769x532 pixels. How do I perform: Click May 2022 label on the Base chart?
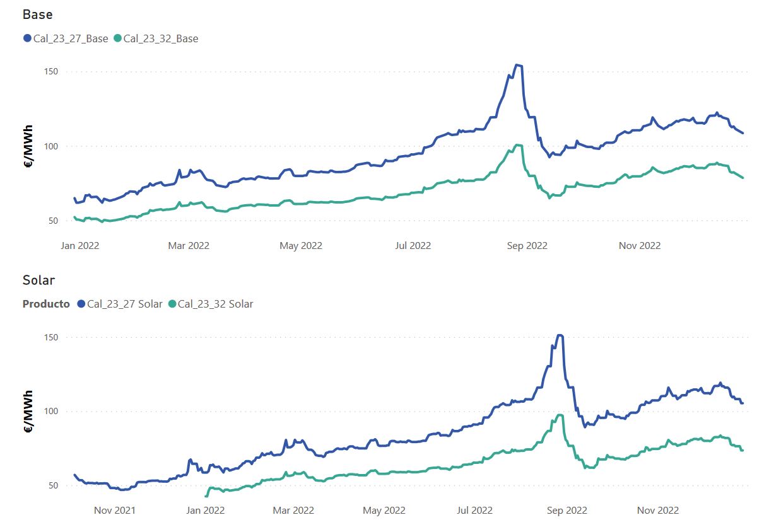tap(301, 245)
